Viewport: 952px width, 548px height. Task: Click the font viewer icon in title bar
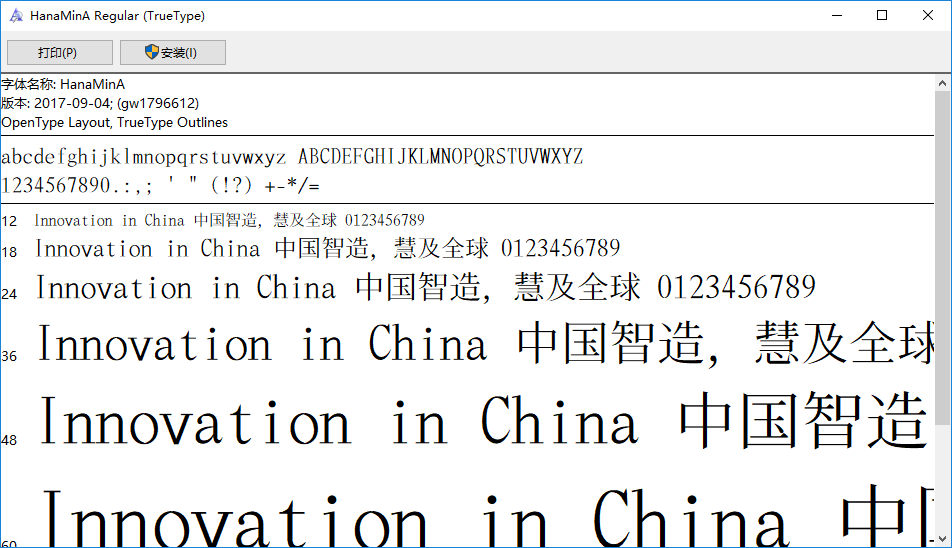point(16,16)
